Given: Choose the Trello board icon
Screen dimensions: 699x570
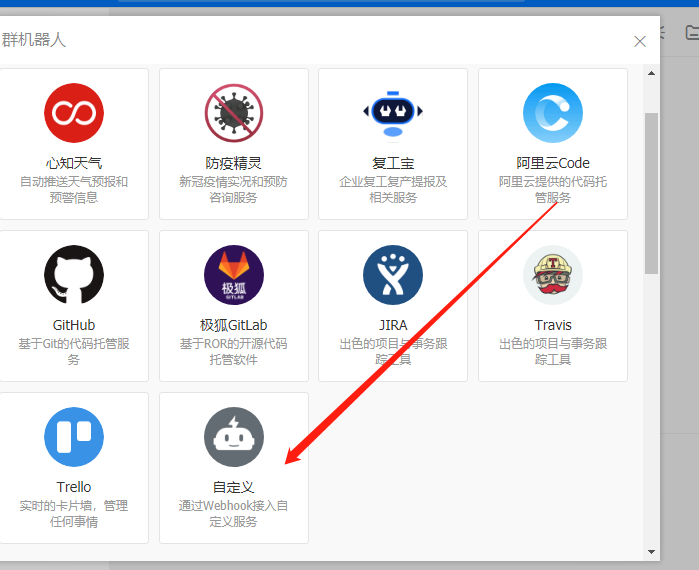Looking at the screenshot, I should tap(74, 437).
